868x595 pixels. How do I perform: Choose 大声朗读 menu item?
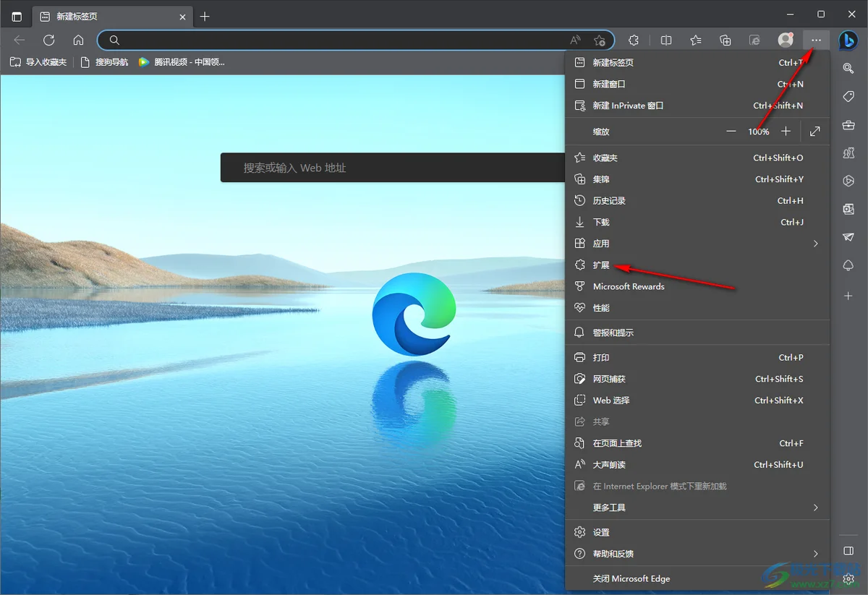coord(697,465)
